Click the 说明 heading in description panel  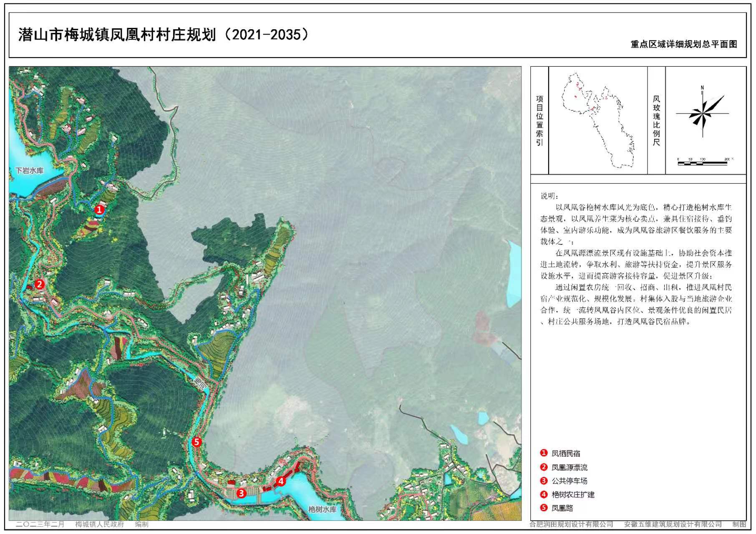549,196
